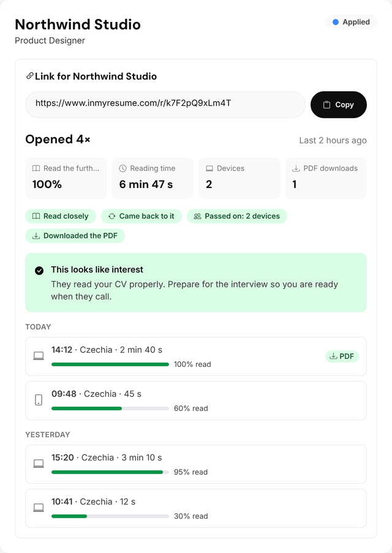Click the PDF downloads count value 1
This screenshot has height=553, width=392.
click(295, 184)
